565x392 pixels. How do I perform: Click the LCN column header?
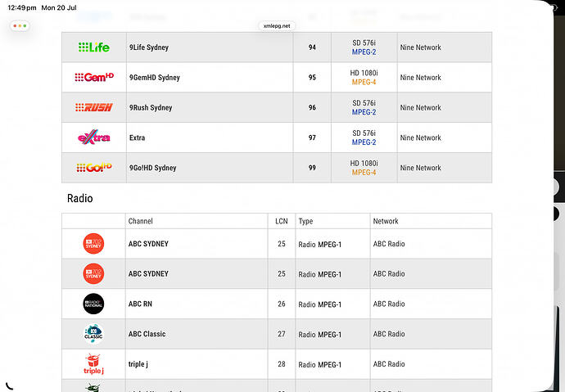coord(282,221)
